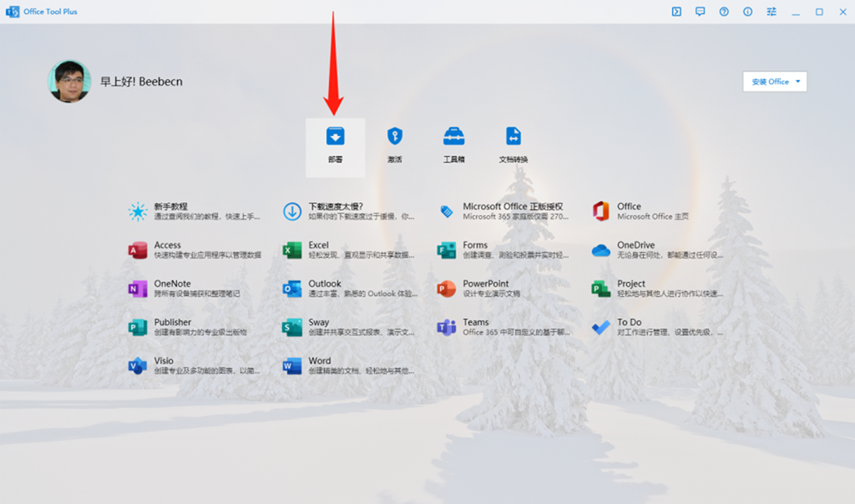Viewport: 855px width, 504px height.
Task: Click the 设计专业演示文稿 description text
Action: click(x=491, y=294)
